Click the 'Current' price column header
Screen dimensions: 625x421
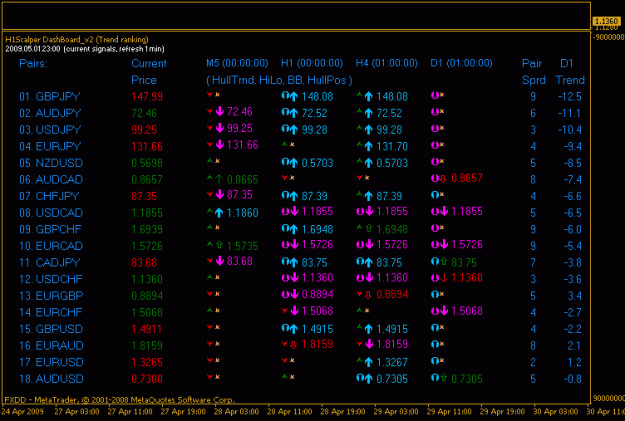149,63
